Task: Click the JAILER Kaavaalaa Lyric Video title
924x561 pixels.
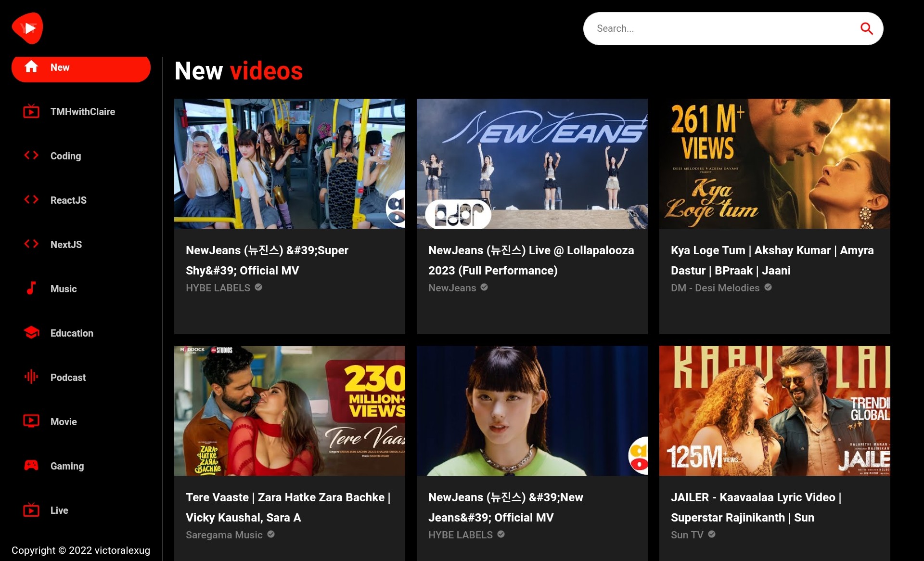Action: [756, 508]
